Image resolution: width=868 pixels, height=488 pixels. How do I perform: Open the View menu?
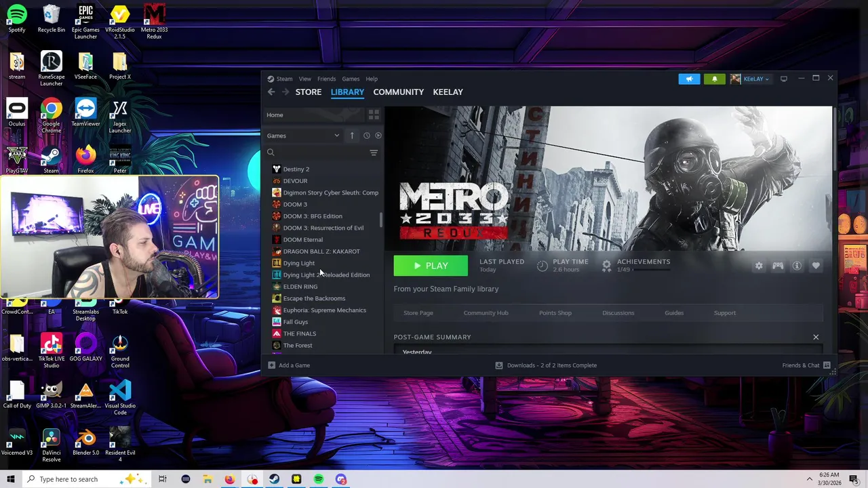pos(305,79)
